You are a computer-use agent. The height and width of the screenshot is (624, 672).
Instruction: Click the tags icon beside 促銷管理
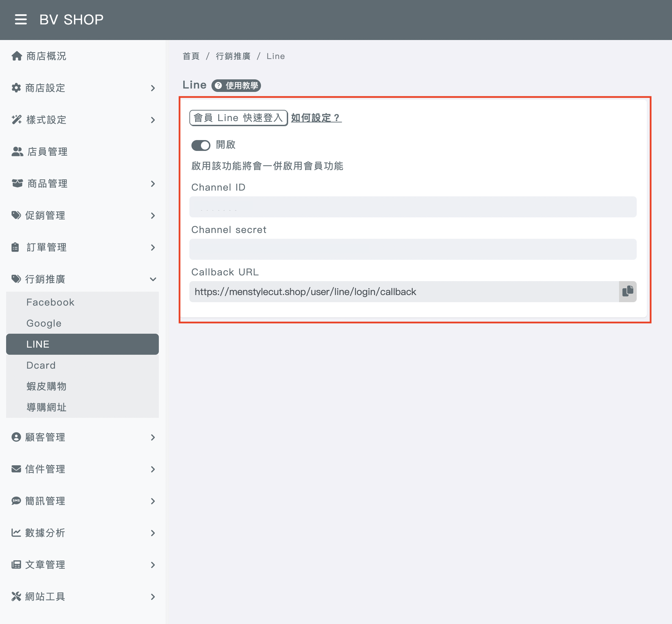point(16,215)
